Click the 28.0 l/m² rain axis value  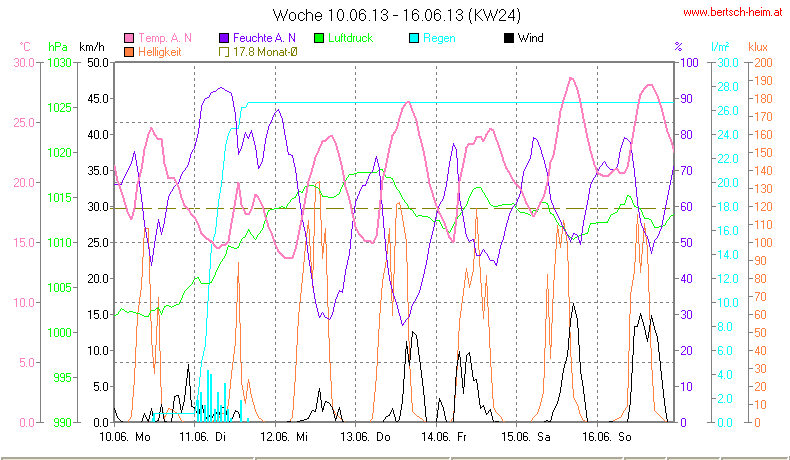728,87
